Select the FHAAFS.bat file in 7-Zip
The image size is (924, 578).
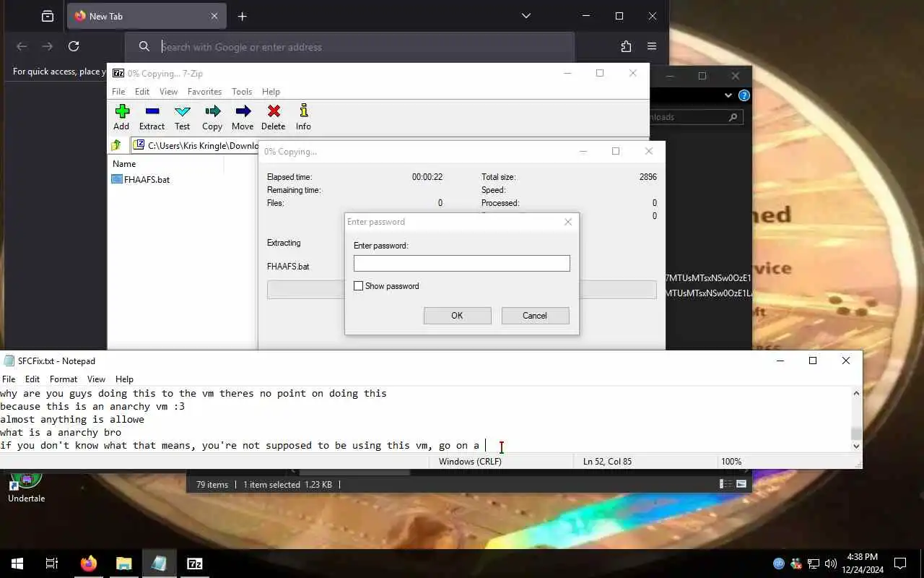141,179
